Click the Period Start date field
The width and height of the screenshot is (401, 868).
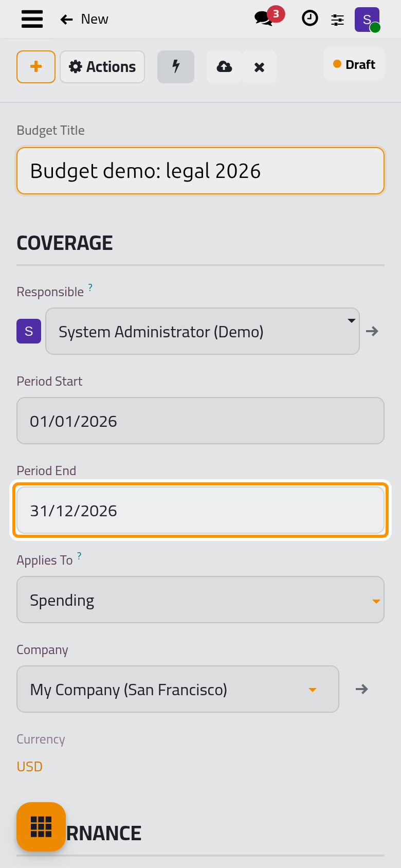click(x=200, y=421)
